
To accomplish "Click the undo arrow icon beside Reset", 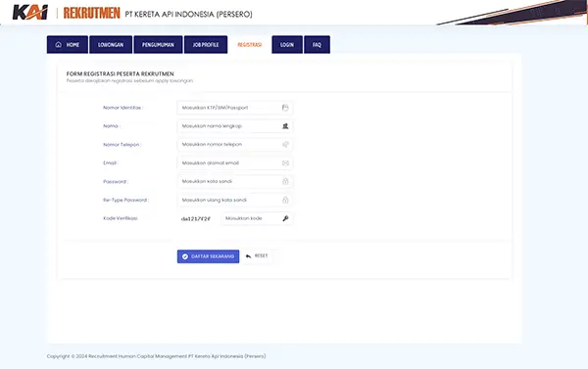I will click(248, 256).
